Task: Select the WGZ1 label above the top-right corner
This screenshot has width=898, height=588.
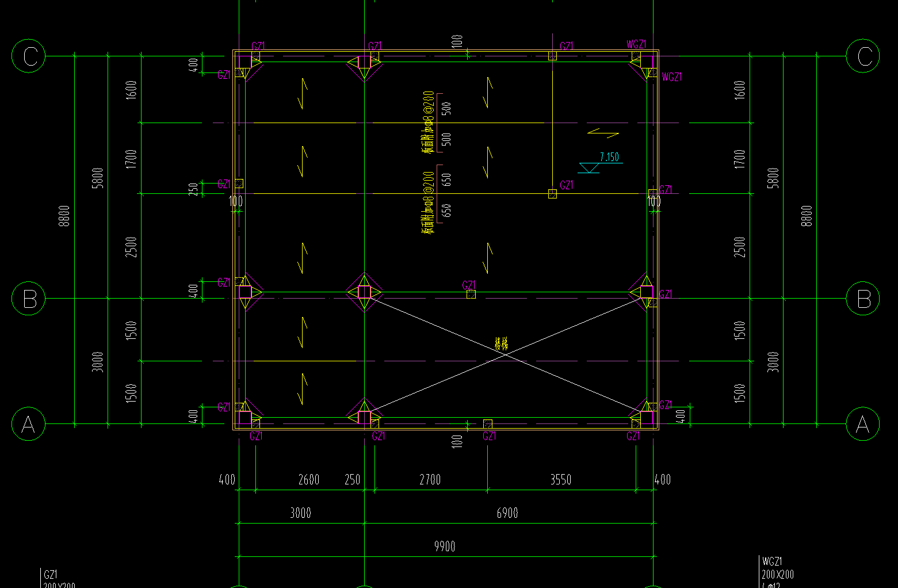Action: pos(636,44)
